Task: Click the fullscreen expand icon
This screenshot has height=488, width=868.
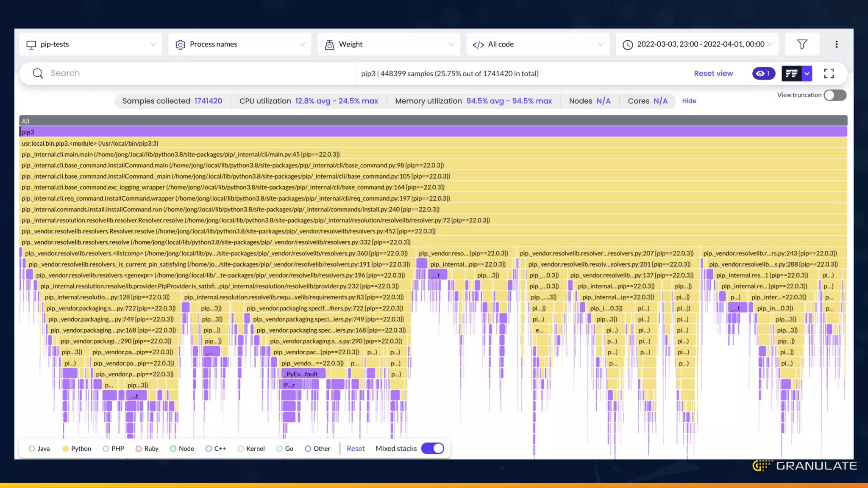Action: click(x=829, y=73)
